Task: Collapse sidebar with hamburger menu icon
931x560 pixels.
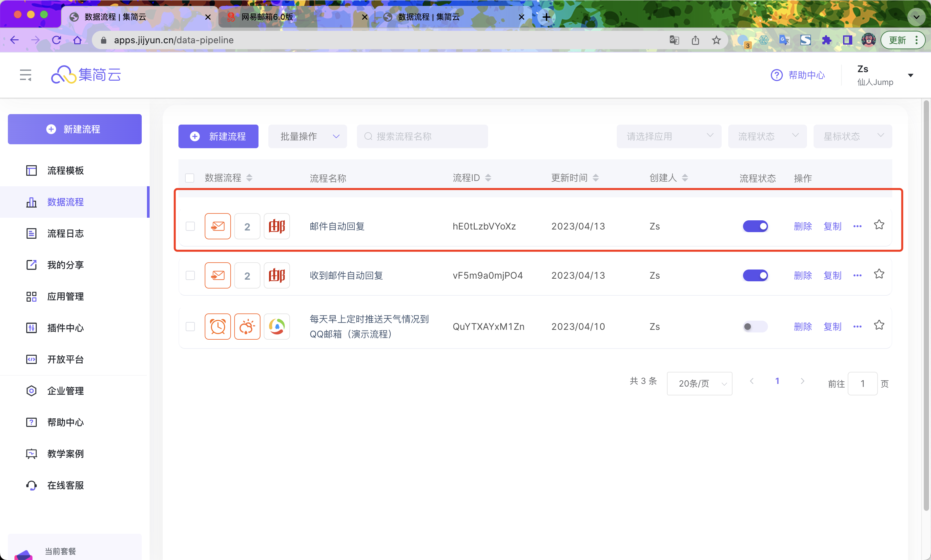Action: 25,75
